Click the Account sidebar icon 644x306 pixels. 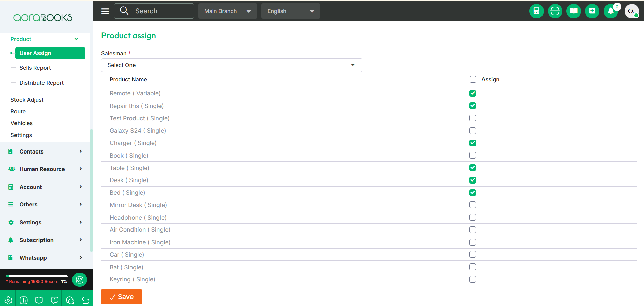(x=11, y=187)
